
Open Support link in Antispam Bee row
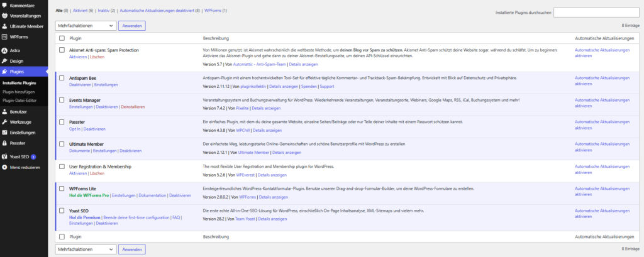point(327,87)
